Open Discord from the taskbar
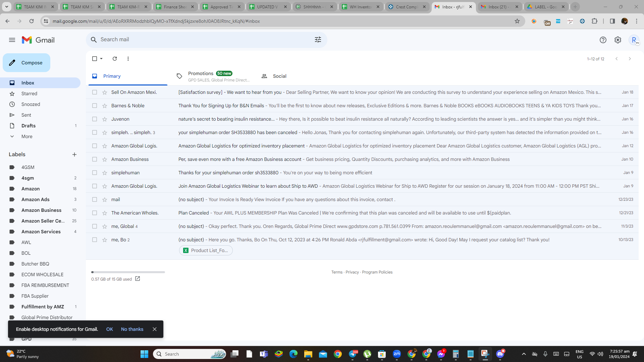 click(x=500, y=354)
